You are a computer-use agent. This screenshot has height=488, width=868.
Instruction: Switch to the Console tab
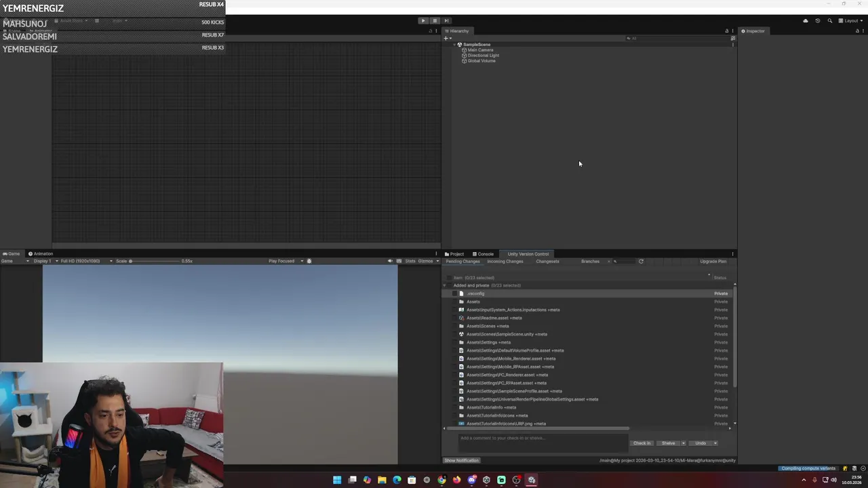(484, 254)
